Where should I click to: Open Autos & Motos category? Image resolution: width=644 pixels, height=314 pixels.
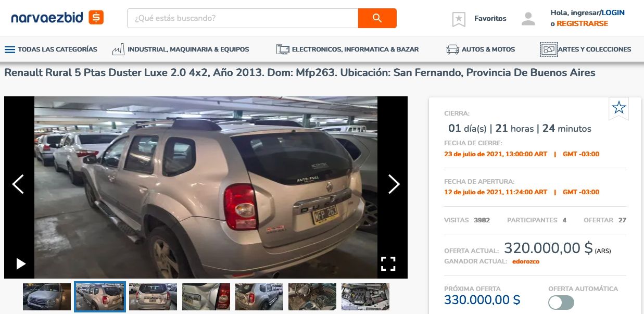tap(481, 49)
